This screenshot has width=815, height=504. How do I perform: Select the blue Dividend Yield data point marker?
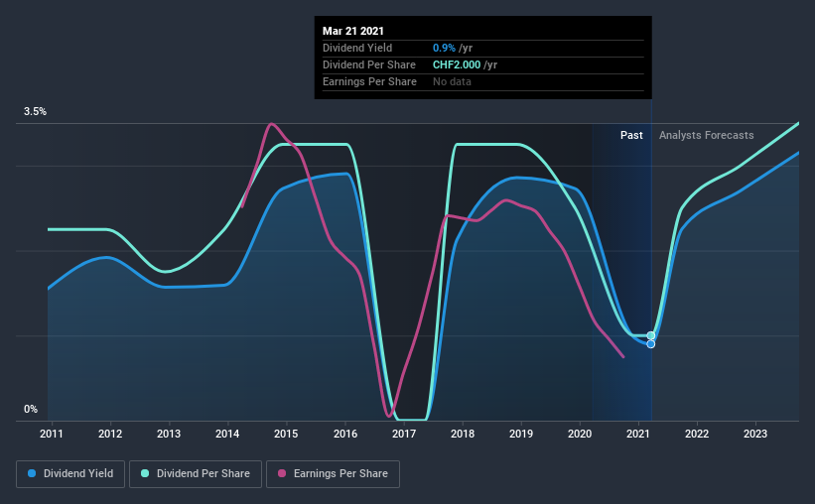click(651, 344)
